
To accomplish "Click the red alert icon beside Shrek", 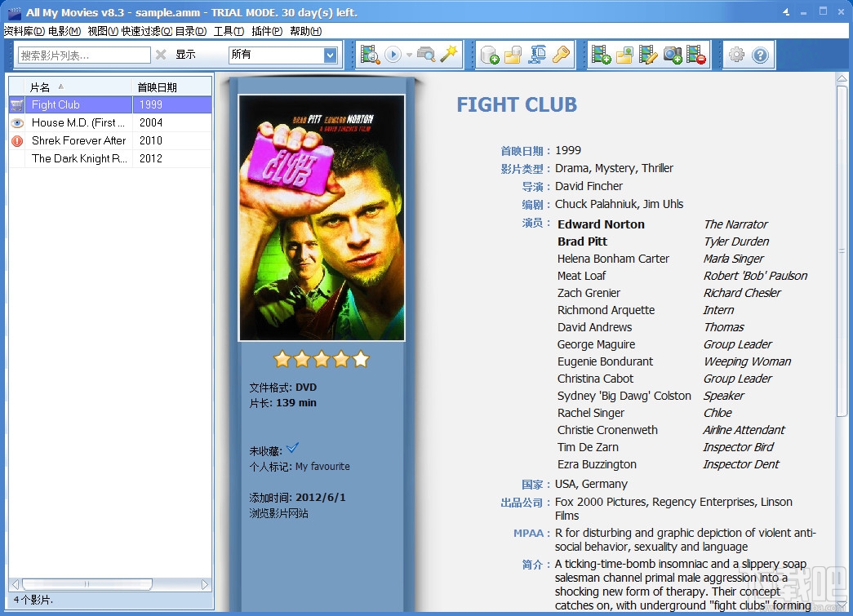I will 17,141.
